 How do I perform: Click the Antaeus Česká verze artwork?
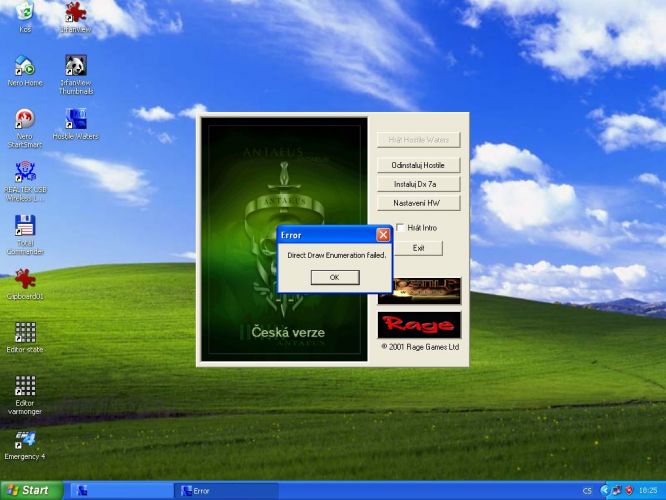[x=284, y=240]
